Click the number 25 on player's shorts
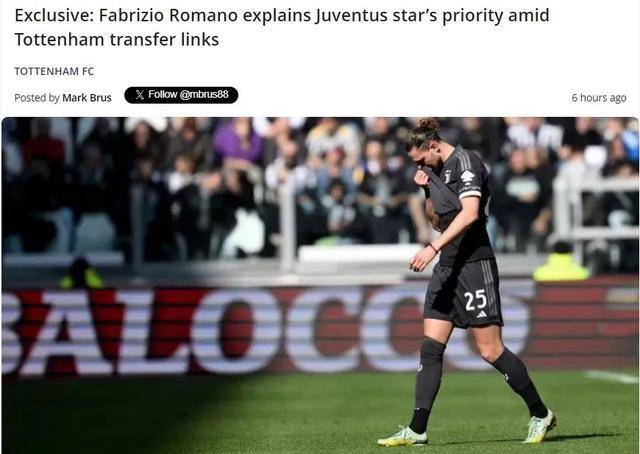Image resolution: width=640 pixels, height=454 pixels. click(x=476, y=300)
